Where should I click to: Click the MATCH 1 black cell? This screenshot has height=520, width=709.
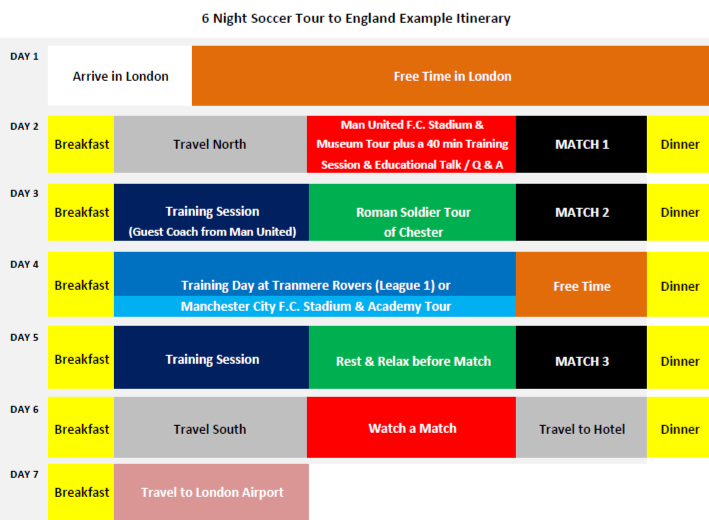pos(581,144)
